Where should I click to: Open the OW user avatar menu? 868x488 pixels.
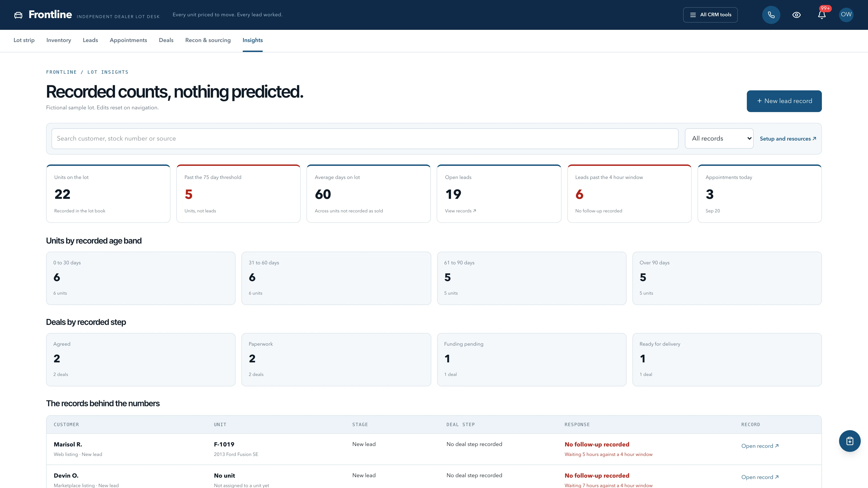(846, 14)
